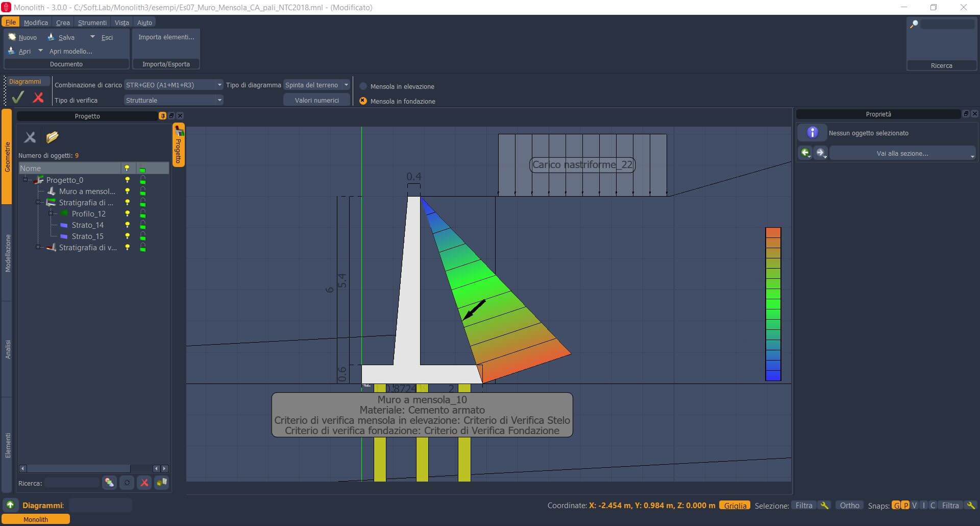This screenshot has height=526, width=980.
Task: Click the green up arrow beside Diagrammi
Action: pos(10,505)
